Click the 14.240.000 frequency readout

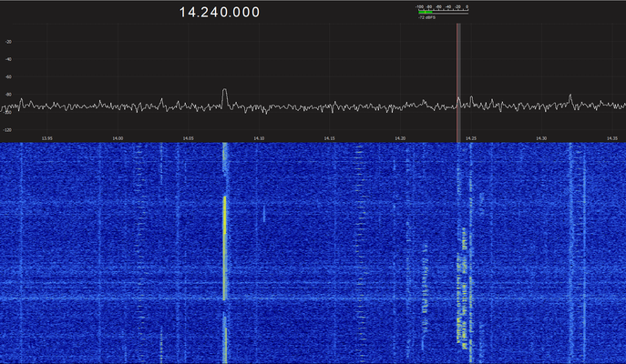[x=220, y=12]
